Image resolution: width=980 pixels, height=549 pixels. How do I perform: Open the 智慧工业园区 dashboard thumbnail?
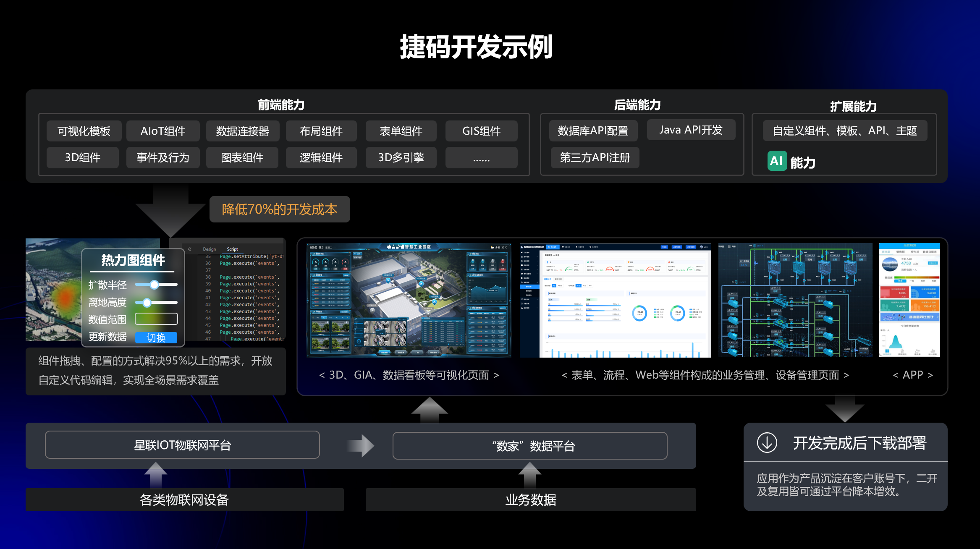coord(409,300)
